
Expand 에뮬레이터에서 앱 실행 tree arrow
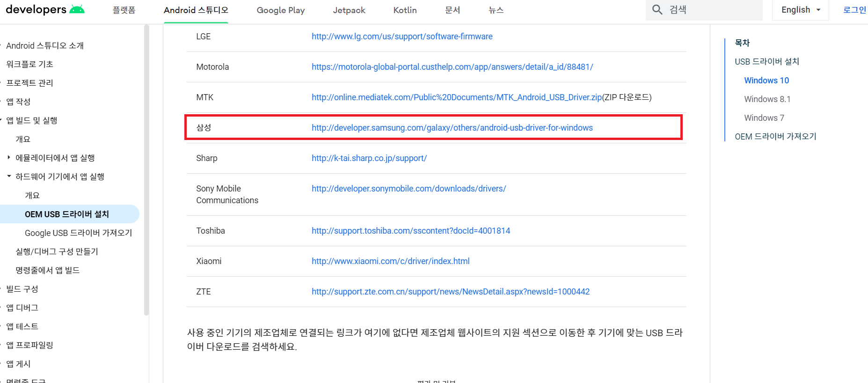(x=9, y=158)
